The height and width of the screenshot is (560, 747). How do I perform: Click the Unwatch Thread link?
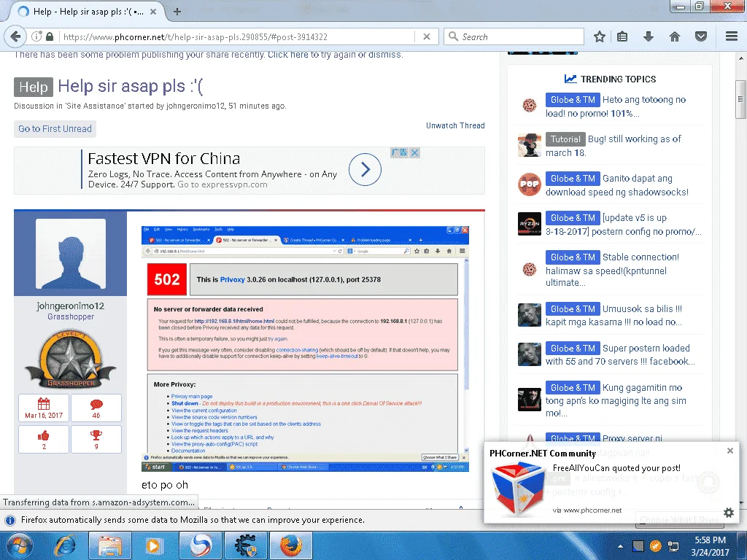455,125
